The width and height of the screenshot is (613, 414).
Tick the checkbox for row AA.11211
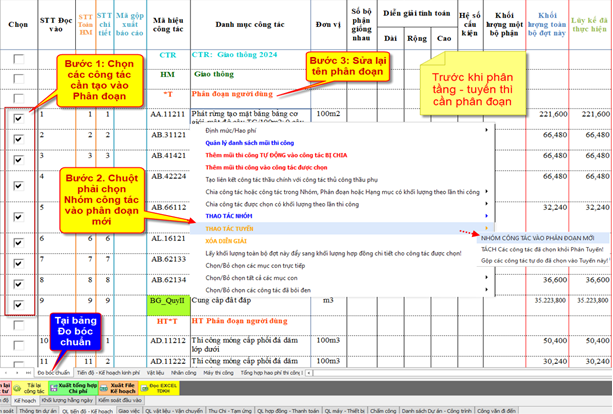coord(19,118)
